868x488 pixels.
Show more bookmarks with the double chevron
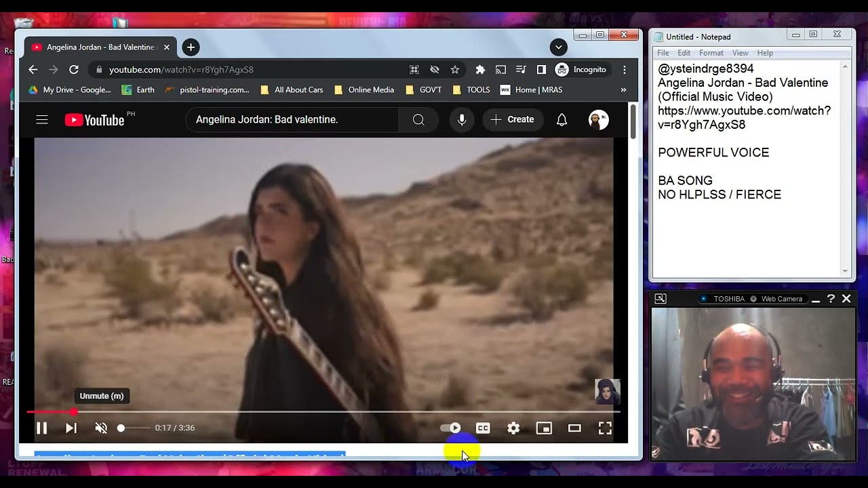(x=623, y=89)
